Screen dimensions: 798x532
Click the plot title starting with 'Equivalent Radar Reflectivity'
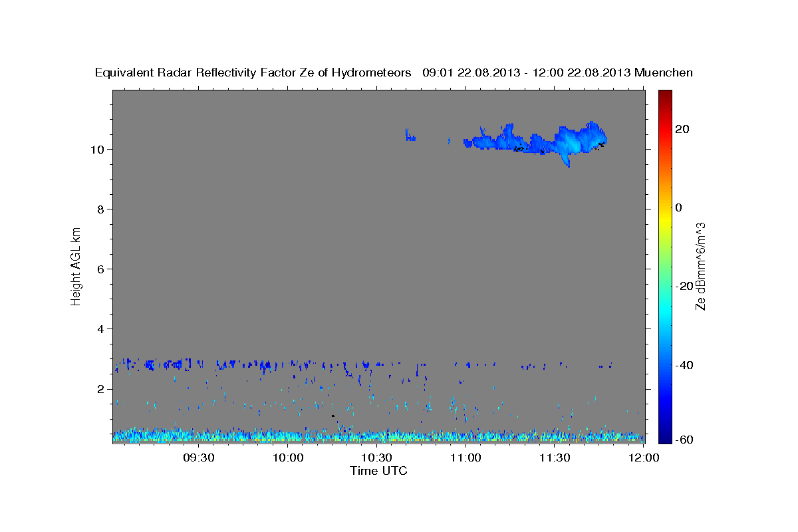point(394,72)
